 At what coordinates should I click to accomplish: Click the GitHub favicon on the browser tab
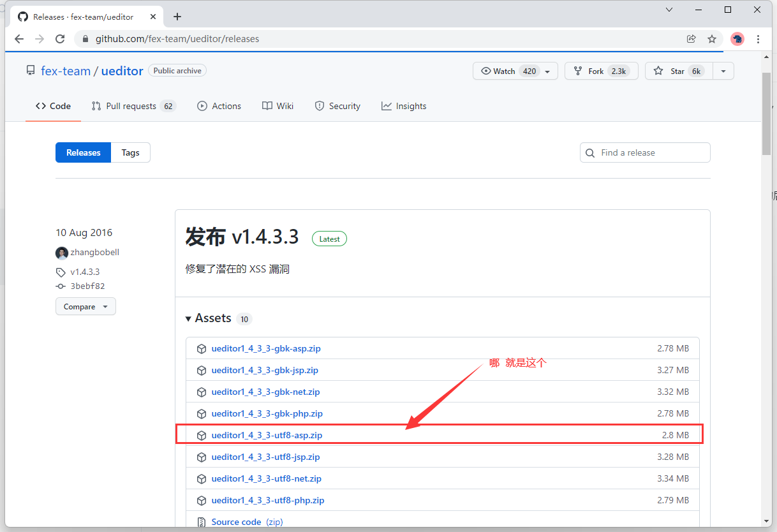click(x=23, y=17)
